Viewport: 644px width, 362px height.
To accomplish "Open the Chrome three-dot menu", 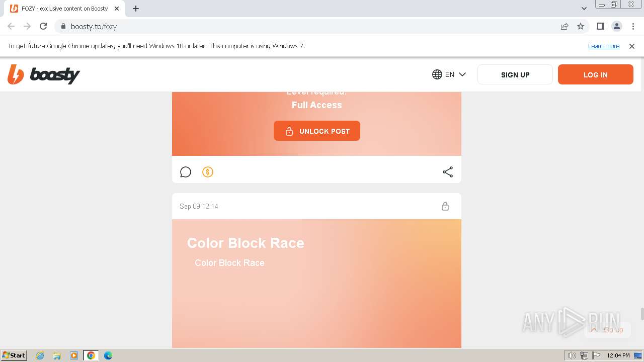I will (633, 26).
